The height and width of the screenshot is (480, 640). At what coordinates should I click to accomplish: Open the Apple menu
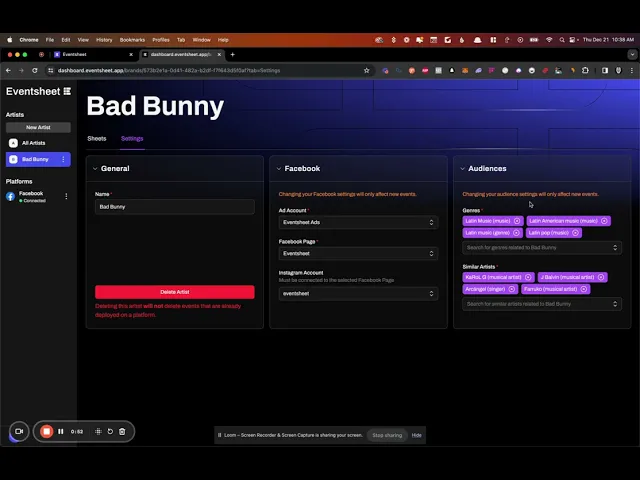point(10,40)
